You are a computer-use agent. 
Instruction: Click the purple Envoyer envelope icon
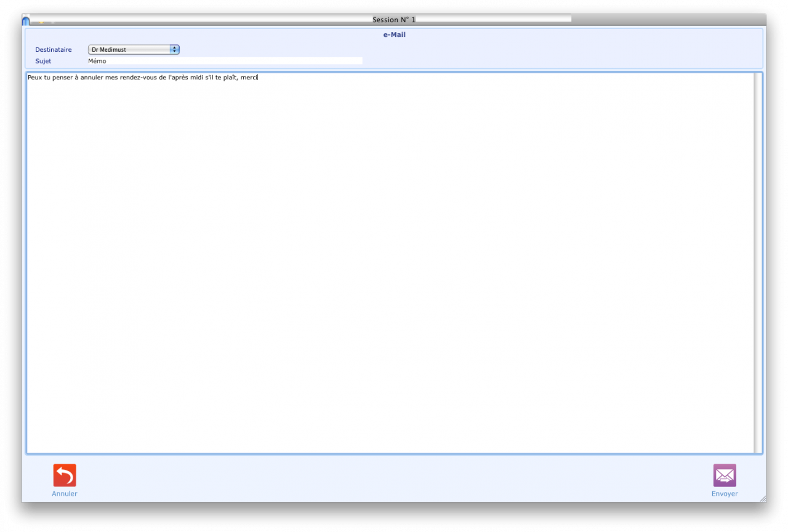725,475
